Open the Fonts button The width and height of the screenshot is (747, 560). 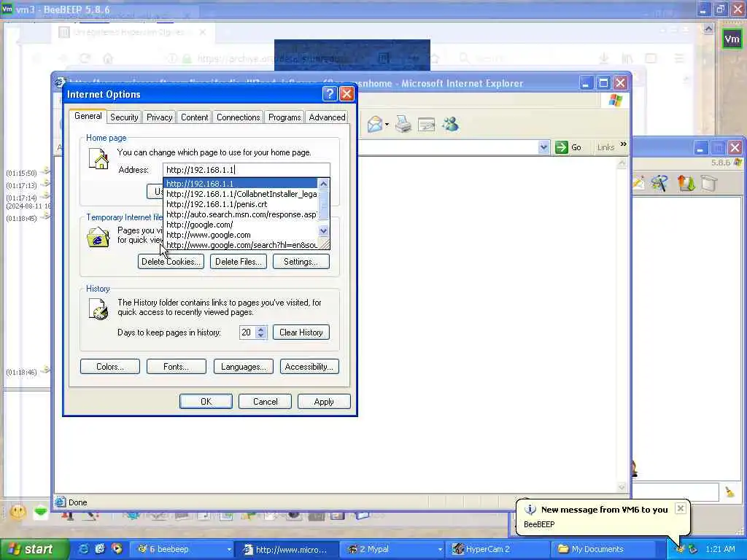177,367
